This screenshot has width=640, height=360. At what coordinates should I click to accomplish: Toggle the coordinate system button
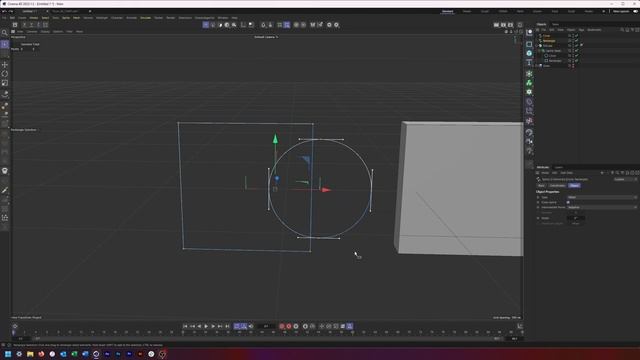click(45, 25)
